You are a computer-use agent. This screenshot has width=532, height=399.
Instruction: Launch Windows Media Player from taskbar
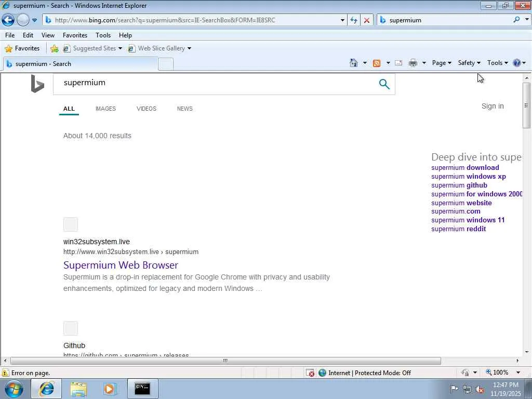110,389
